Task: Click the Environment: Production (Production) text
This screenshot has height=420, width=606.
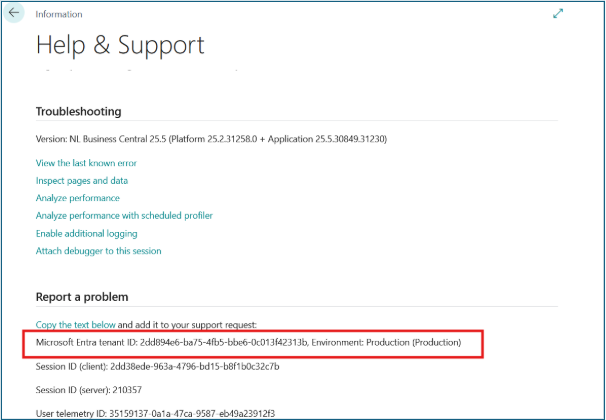Action: [386, 342]
